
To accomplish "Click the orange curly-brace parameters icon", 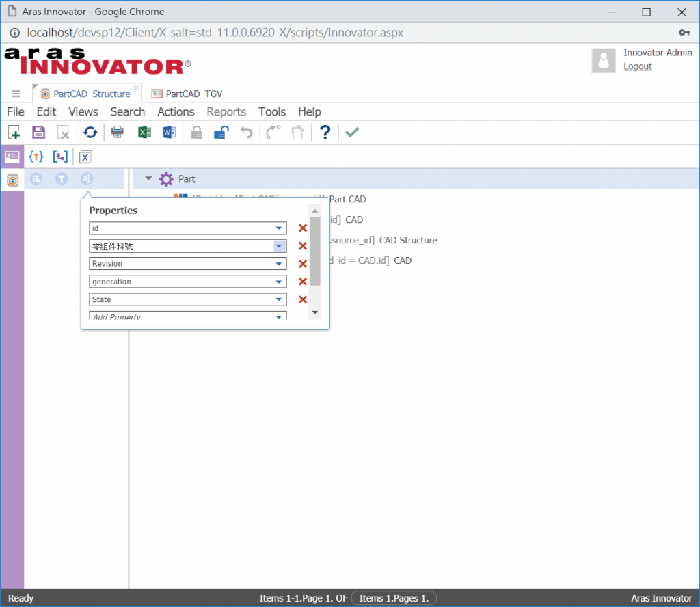I will point(36,157).
